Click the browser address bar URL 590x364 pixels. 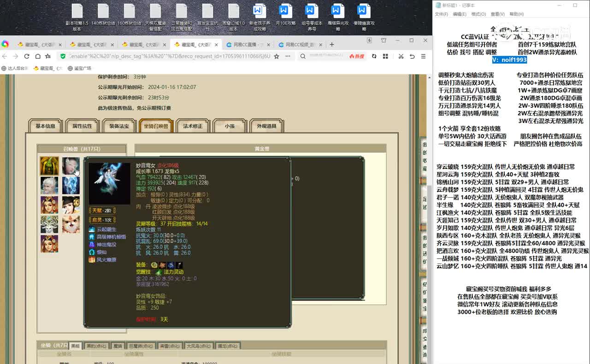(x=170, y=56)
